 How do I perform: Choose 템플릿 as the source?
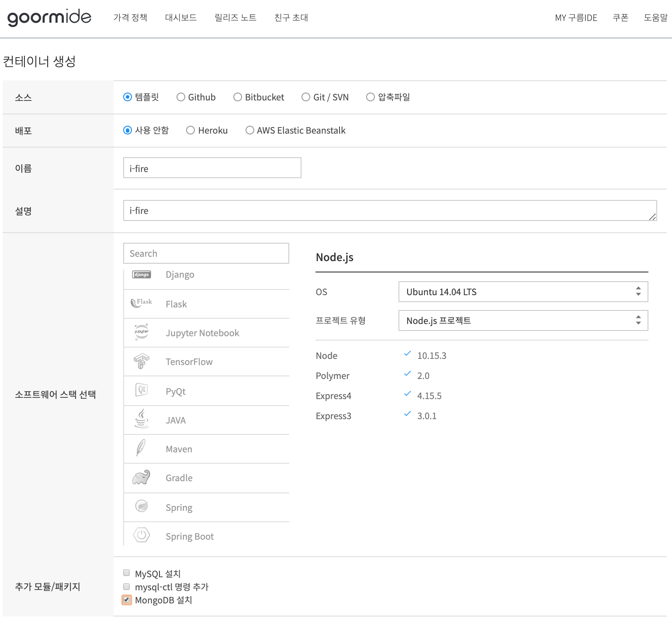coord(128,97)
